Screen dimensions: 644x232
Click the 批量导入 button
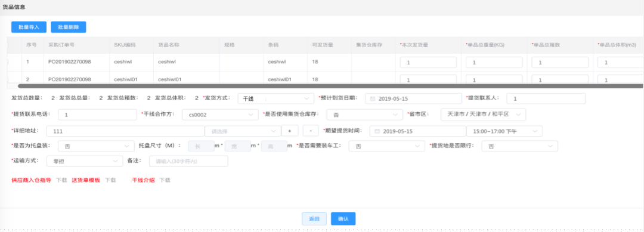click(x=29, y=27)
